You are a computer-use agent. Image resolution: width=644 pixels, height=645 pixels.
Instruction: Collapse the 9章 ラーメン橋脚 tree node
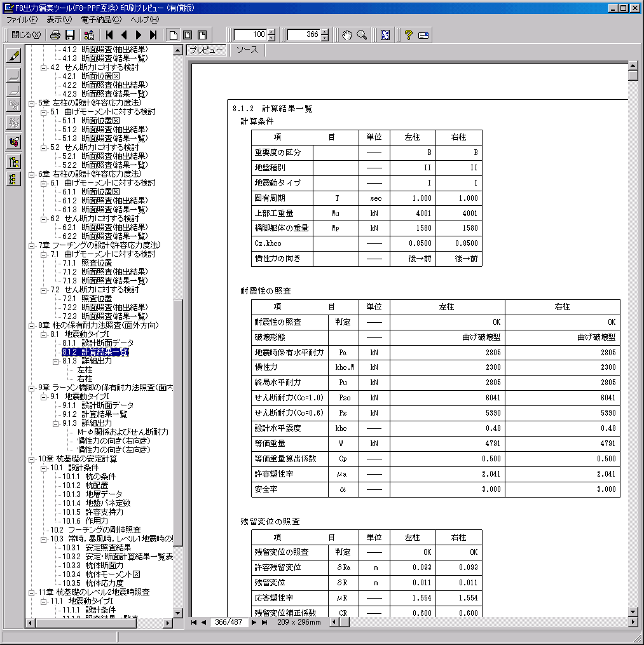pos(31,388)
